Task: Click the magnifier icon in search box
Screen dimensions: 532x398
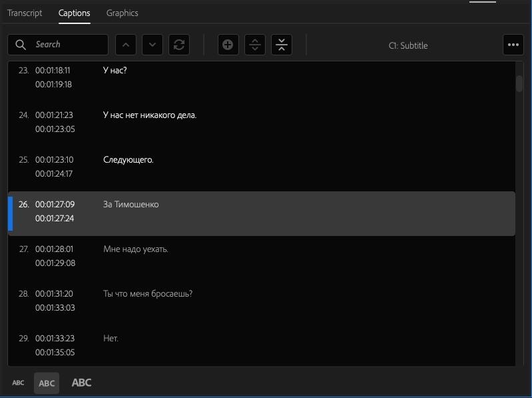Action: tap(21, 45)
